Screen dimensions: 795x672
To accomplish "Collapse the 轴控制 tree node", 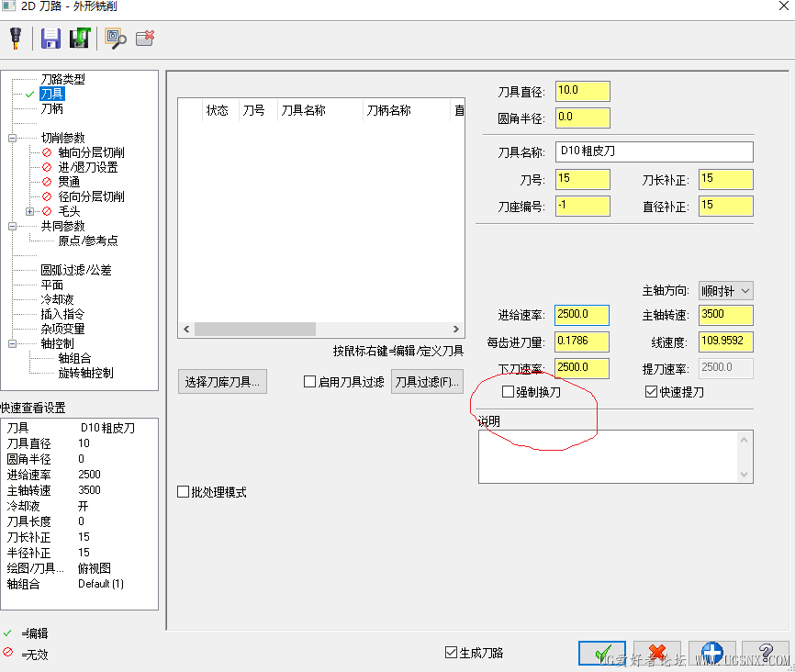I will tap(12, 344).
